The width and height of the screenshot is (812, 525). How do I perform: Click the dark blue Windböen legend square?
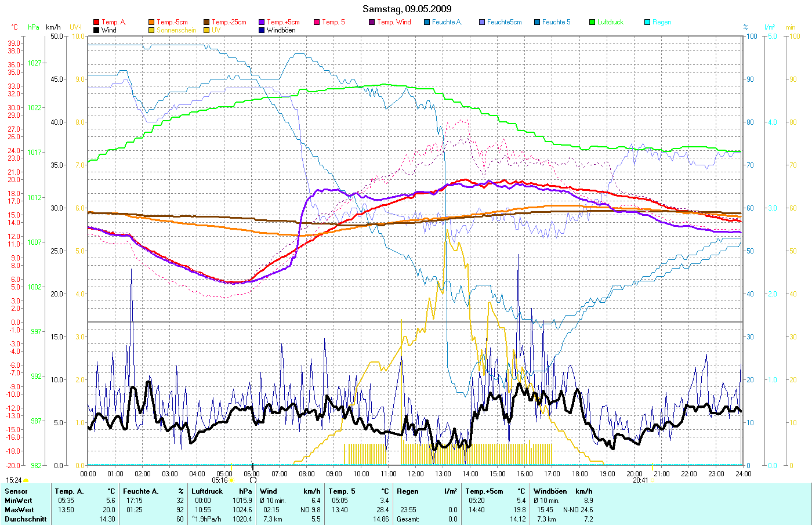tap(262, 30)
